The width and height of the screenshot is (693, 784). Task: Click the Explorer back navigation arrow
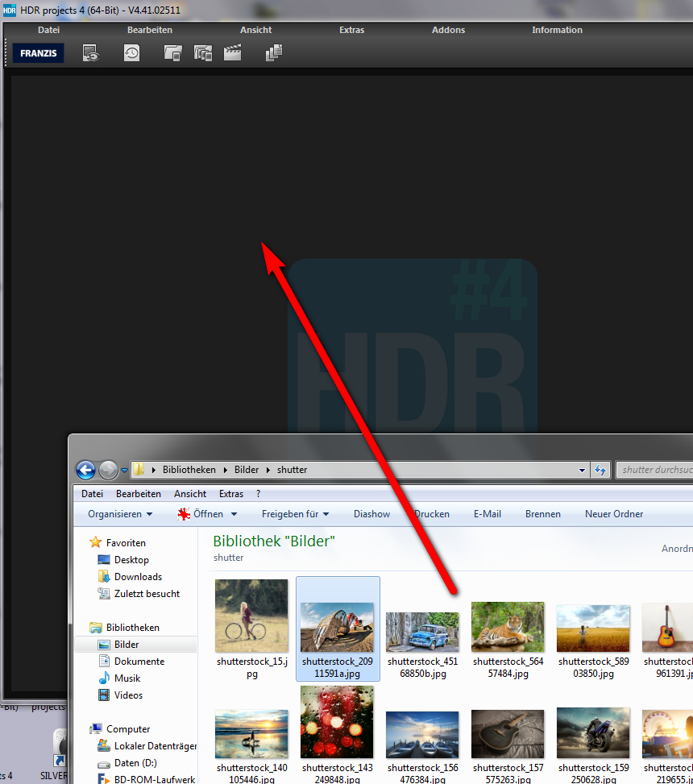(86, 470)
